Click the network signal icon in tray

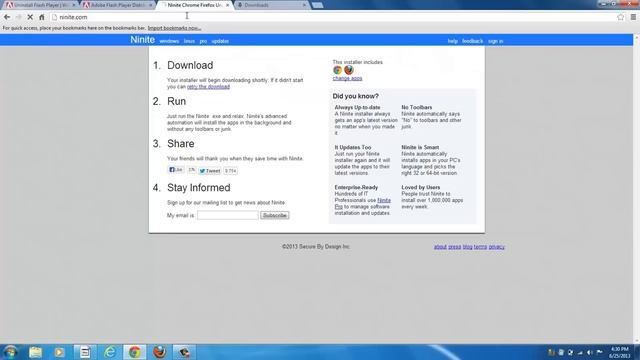coord(580,352)
